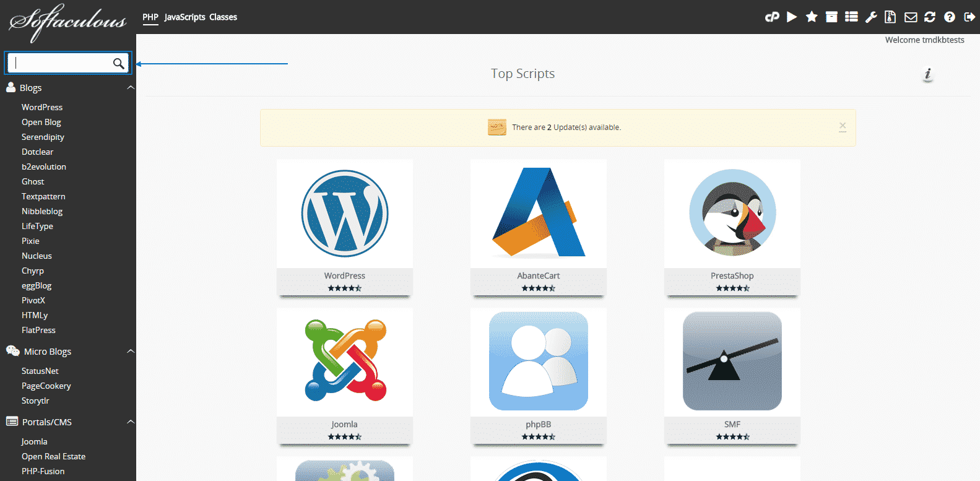
Task: Select the AbanteCart script thumbnail
Action: tap(538, 214)
